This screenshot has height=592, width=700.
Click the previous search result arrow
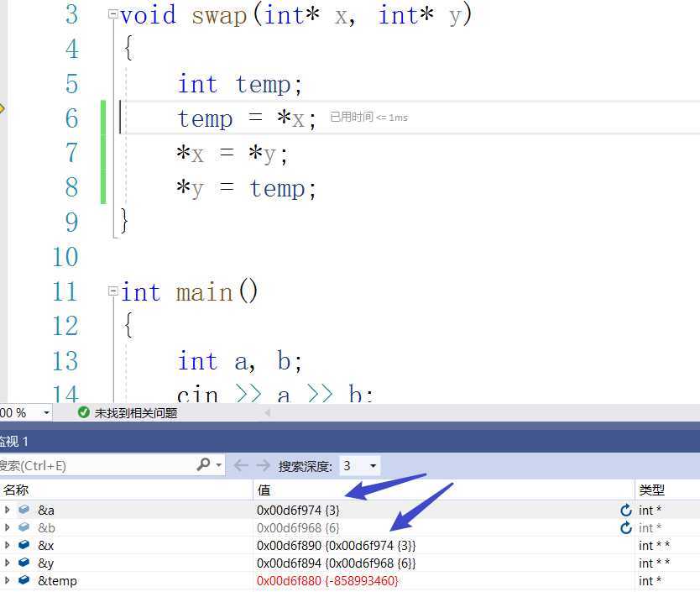pos(241,465)
